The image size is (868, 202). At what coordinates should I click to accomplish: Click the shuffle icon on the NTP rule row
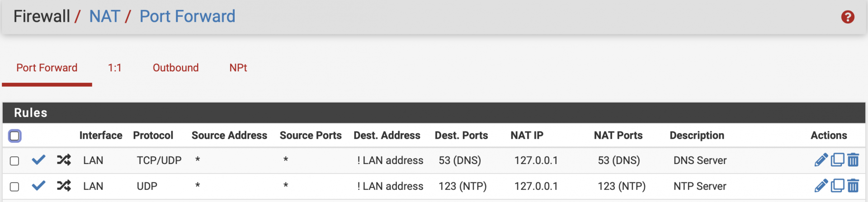point(64,185)
